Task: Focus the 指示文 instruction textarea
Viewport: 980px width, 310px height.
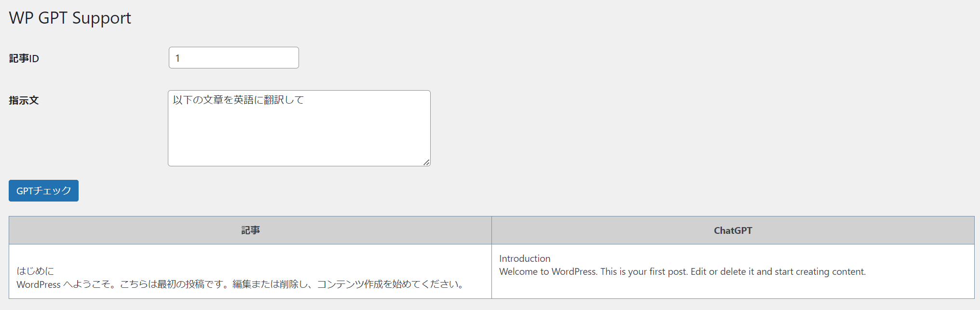Action: click(x=299, y=128)
